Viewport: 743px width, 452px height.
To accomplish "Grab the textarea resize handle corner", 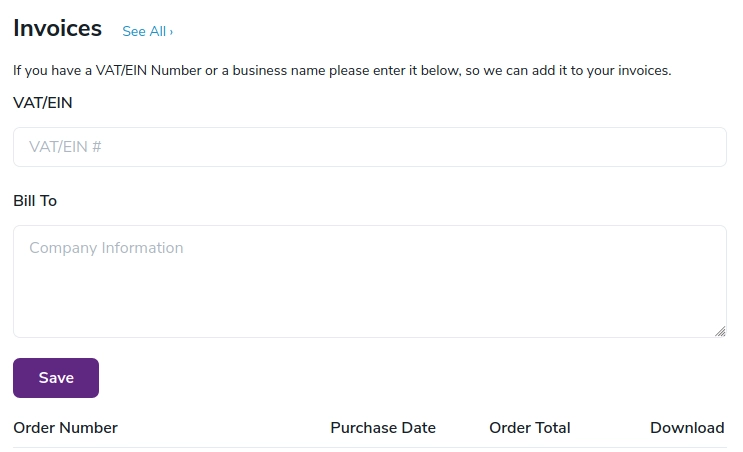I will pos(720,331).
